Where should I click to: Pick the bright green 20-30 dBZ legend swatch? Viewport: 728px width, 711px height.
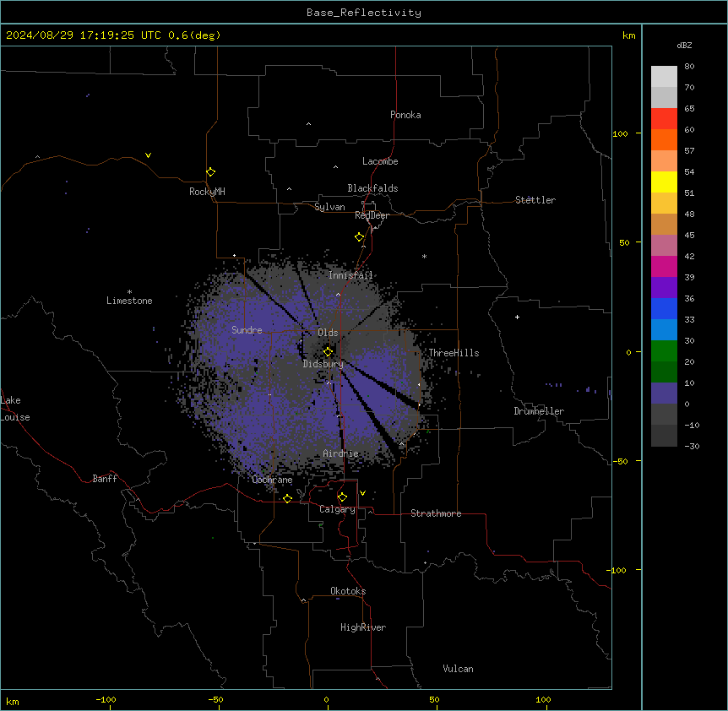pyautogui.click(x=664, y=351)
